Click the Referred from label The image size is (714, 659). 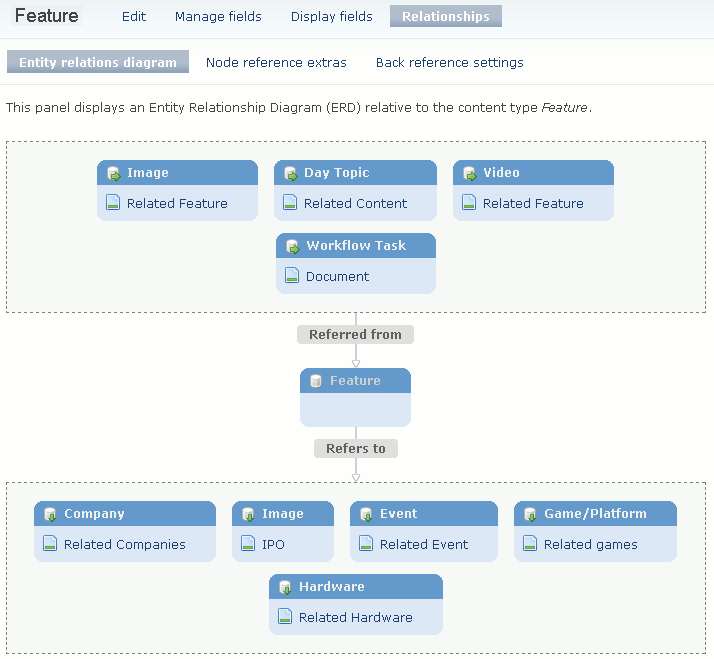(355, 334)
